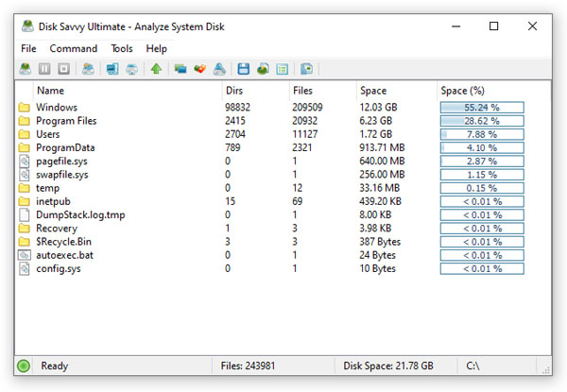
Task: Click the DumpStack.log.tmp file icon
Action: pyautogui.click(x=25, y=215)
